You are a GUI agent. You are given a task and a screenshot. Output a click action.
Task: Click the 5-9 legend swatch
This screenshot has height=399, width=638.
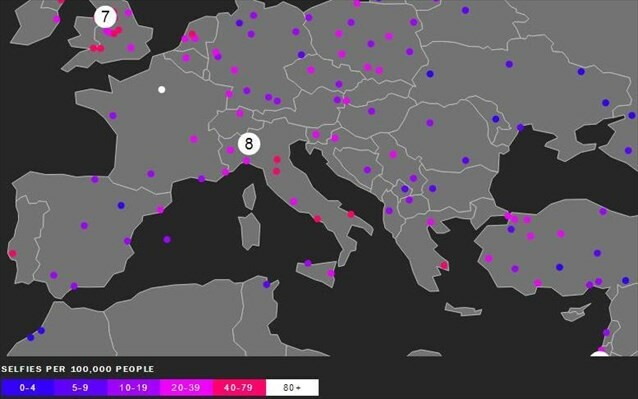point(80,388)
